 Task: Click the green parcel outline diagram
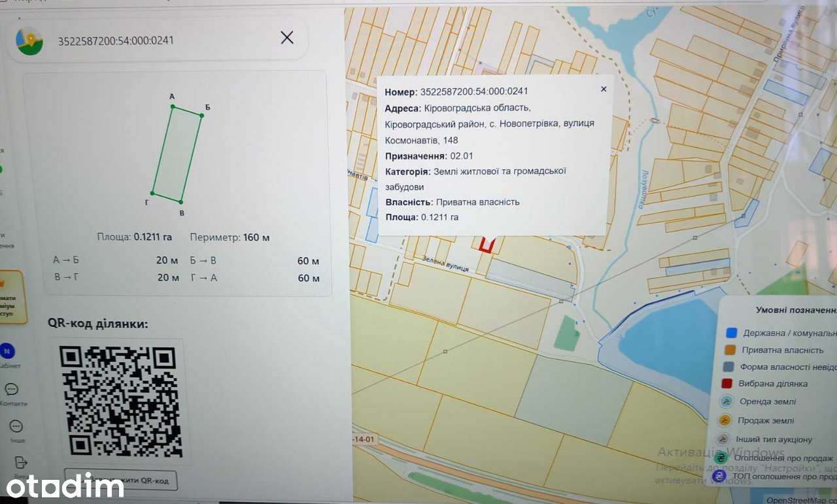pyautogui.click(x=177, y=154)
